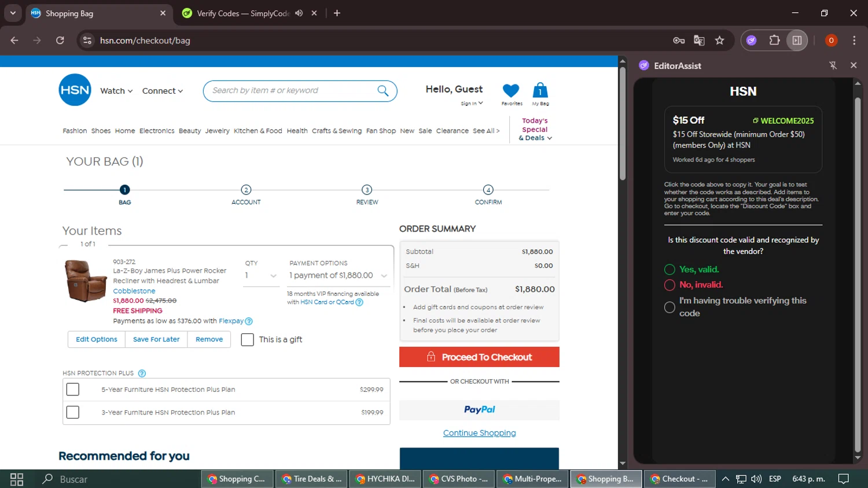Open the Clearance category

coord(453,131)
